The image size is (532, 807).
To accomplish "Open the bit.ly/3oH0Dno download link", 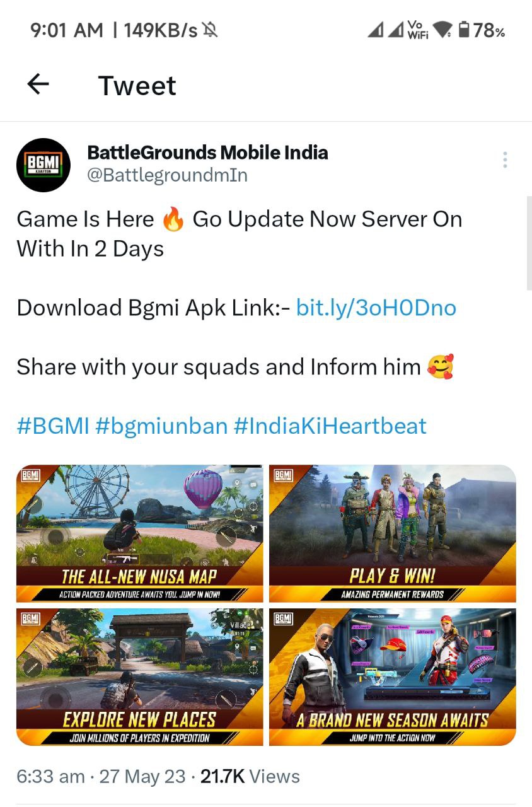I will (376, 308).
